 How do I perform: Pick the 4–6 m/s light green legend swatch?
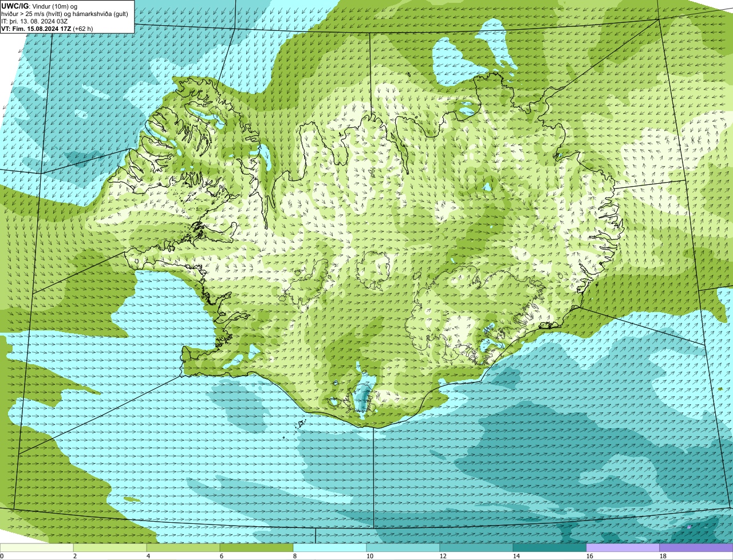pos(183,547)
